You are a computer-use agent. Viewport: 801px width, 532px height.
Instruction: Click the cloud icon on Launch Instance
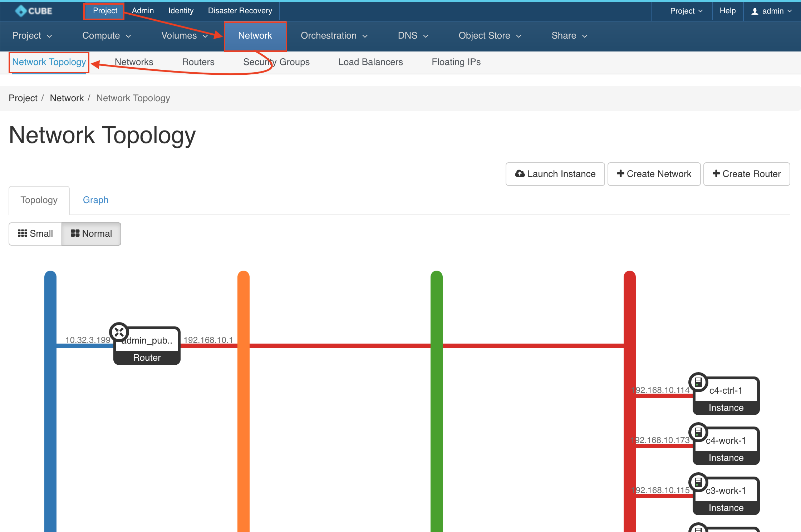[520, 174]
